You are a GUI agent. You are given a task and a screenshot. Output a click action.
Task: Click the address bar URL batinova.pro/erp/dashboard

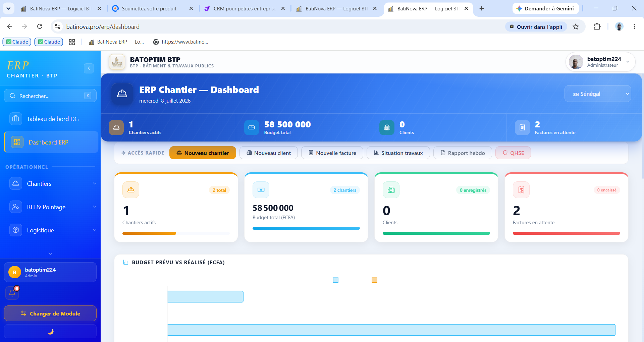click(103, 27)
